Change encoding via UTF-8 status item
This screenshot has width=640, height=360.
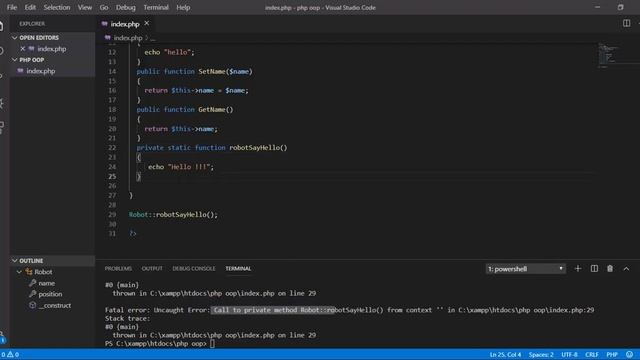[x=569, y=354]
